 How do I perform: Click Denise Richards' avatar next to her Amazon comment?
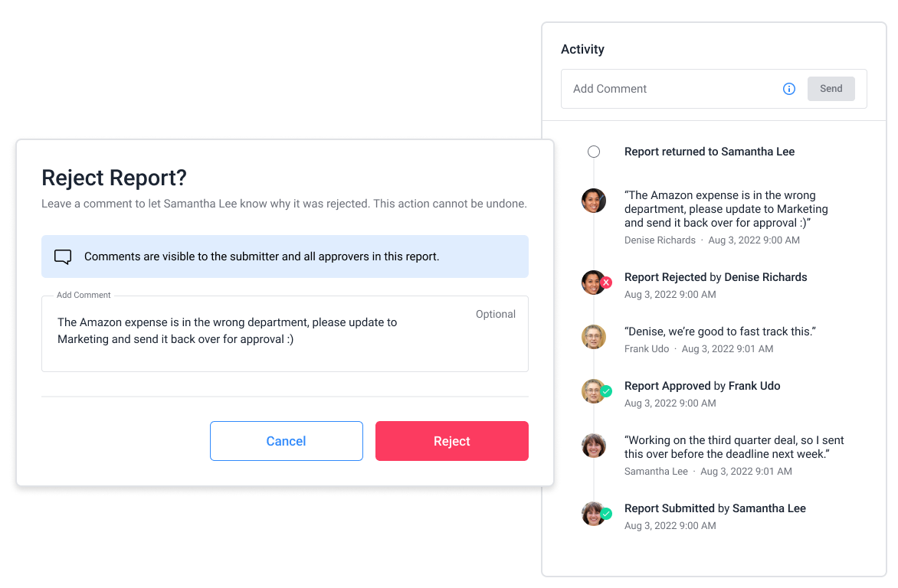pyautogui.click(x=594, y=201)
